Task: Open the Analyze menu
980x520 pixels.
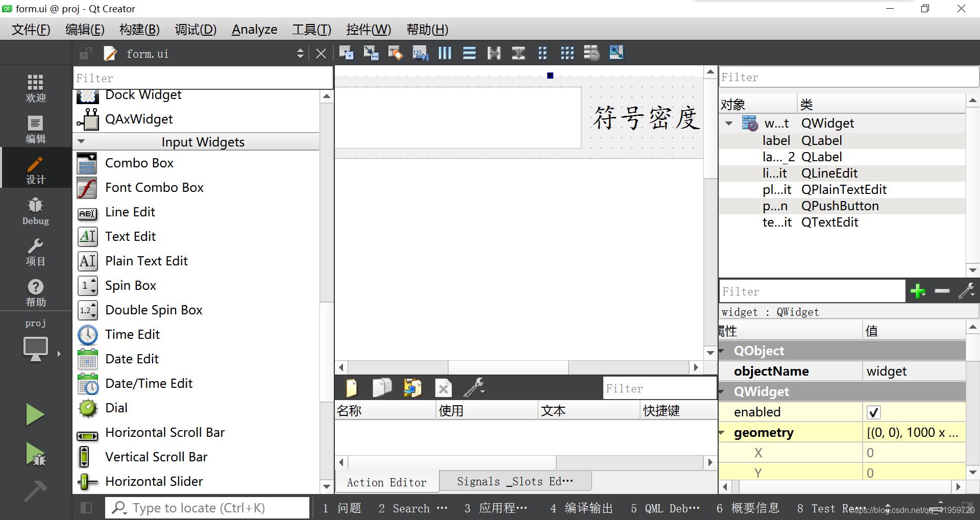Action: click(x=254, y=30)
